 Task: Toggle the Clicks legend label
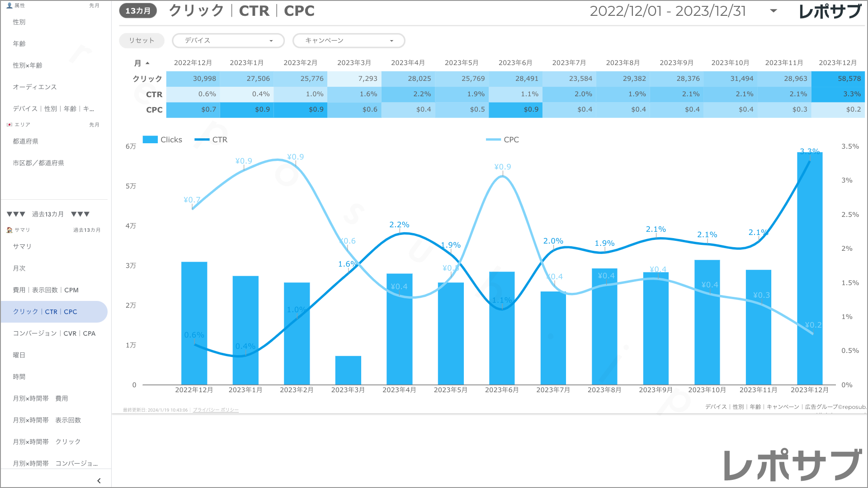point(171,140)
